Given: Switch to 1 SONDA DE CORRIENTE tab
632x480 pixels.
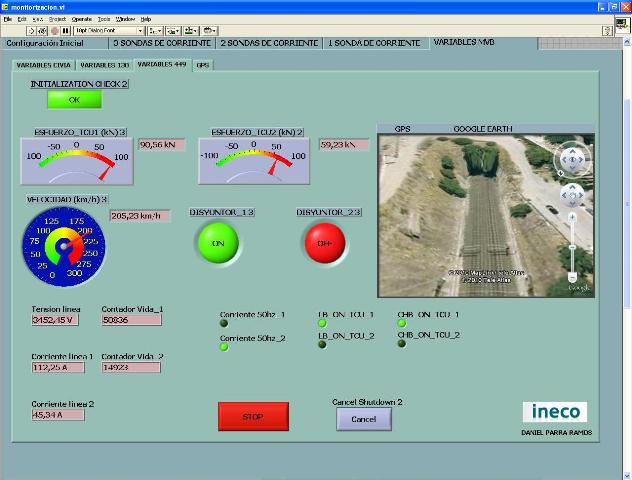Looking at the screenshot, I should [x=374, y=43].
